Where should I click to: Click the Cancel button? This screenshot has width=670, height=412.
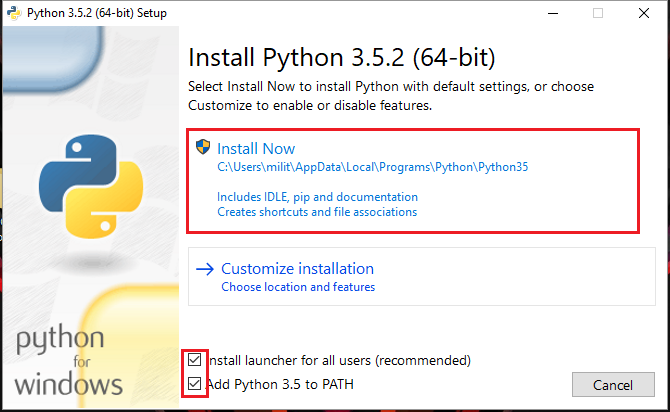613,385
